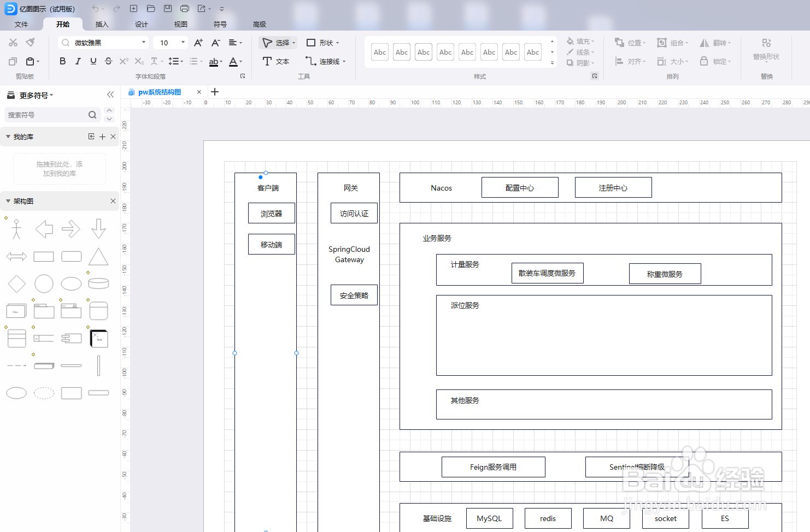
Task: Collapse 我的库 library section
Action: (x=8, y=137)
